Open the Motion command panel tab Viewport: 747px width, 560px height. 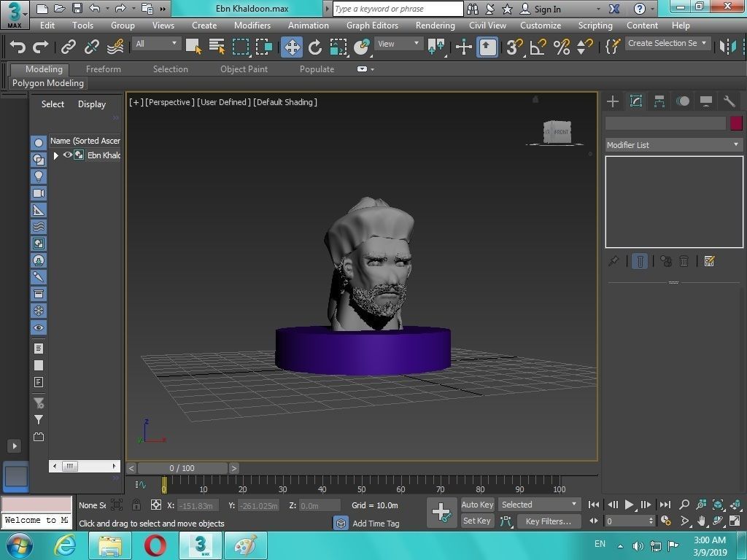(683, 101)
